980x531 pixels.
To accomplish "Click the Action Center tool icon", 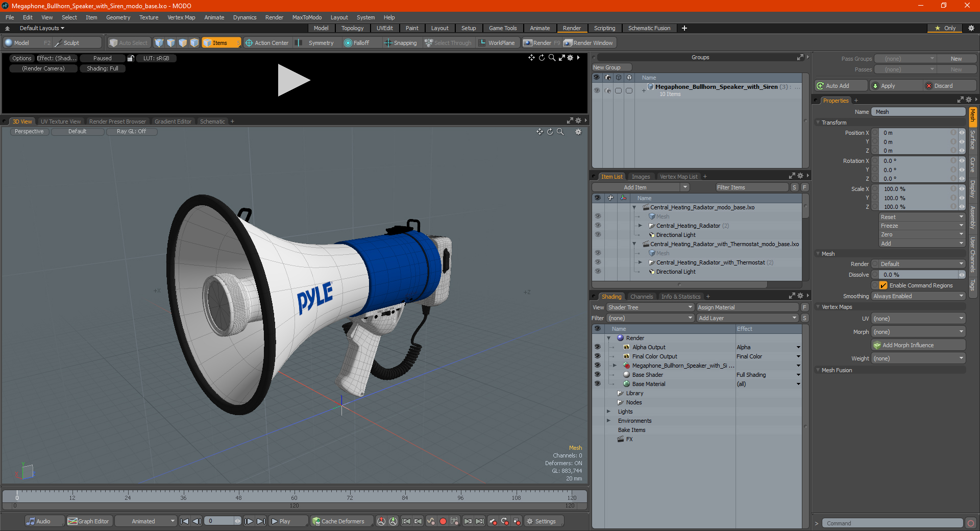I will pos(249,43).
